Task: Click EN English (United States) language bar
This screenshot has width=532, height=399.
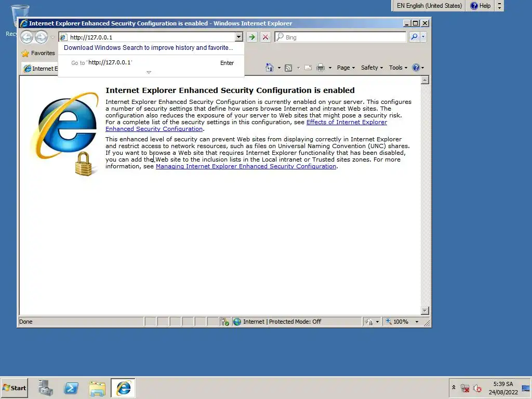Action: pyautogui.click(x=429, y=6)
